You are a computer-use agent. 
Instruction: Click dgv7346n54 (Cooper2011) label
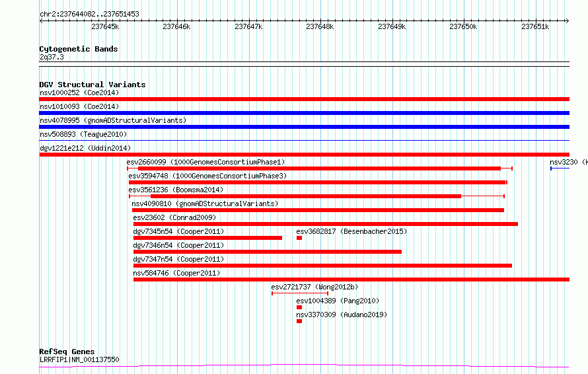[x=178, y=245]
